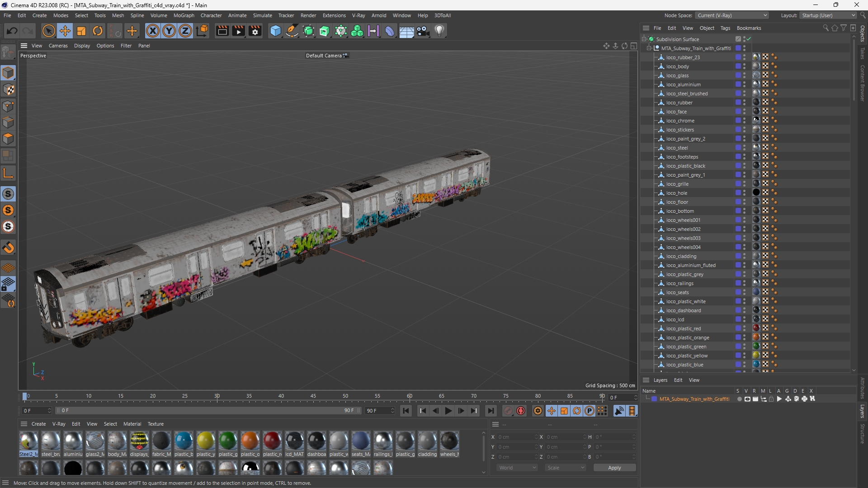Image resolution: width=868 pixels, height=488 pixels.
Task: Click Apply coordinates button
Action: coord(614,468)
